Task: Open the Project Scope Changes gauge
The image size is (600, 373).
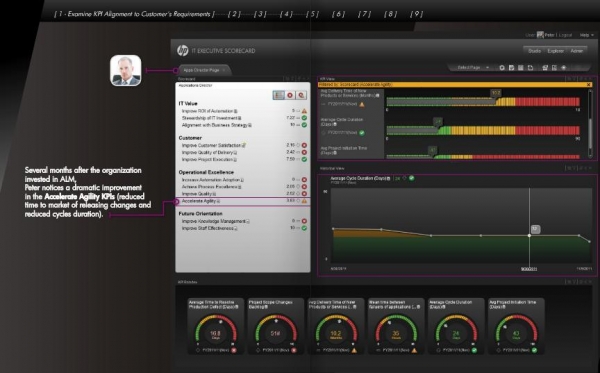Action: (x=275, y=326)
